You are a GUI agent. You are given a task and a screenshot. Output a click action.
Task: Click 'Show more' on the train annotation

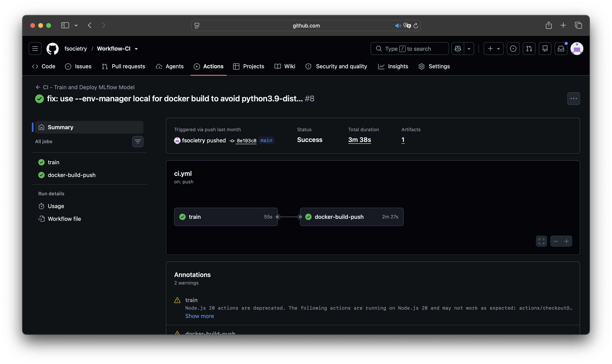point(199,316)
